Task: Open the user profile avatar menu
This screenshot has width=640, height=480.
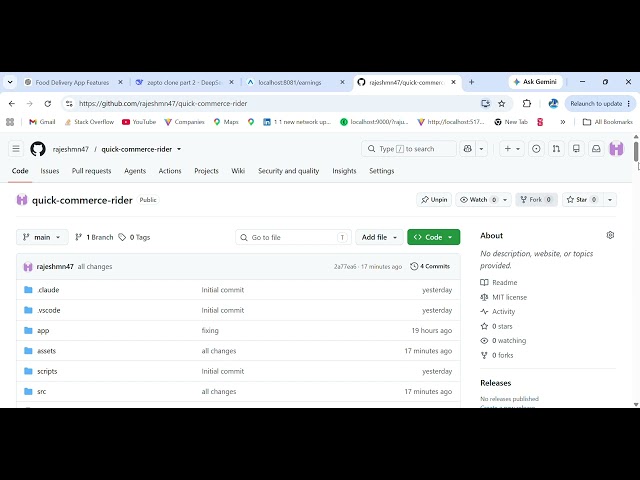Action: [x=616, y=149]
